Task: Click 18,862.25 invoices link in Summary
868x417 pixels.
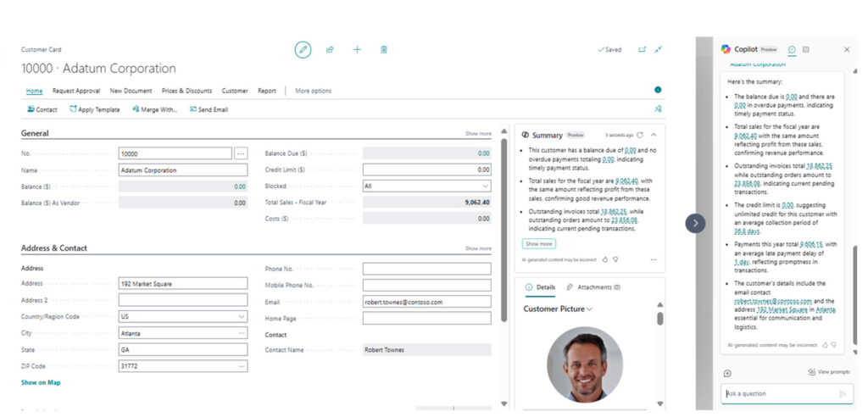Action: pos(613,212)
